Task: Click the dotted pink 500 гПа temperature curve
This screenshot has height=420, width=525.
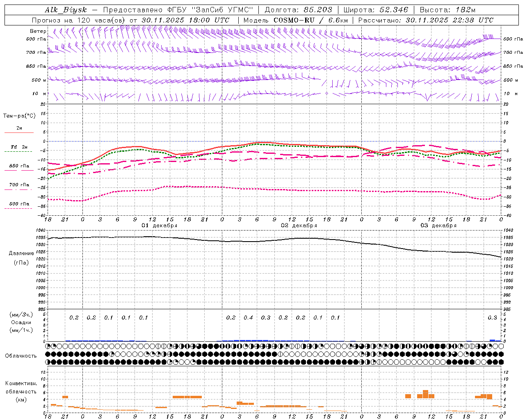Action: point(274,189)
